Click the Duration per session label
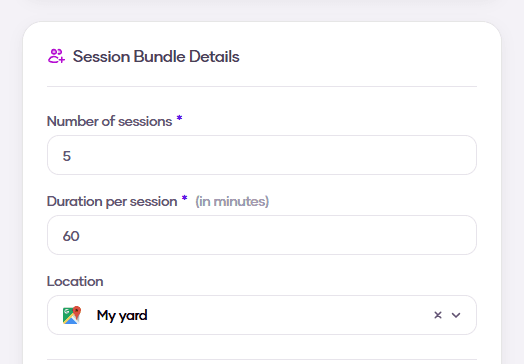Image resolution: width=524 pixels, height=364 pixels. 112,202
